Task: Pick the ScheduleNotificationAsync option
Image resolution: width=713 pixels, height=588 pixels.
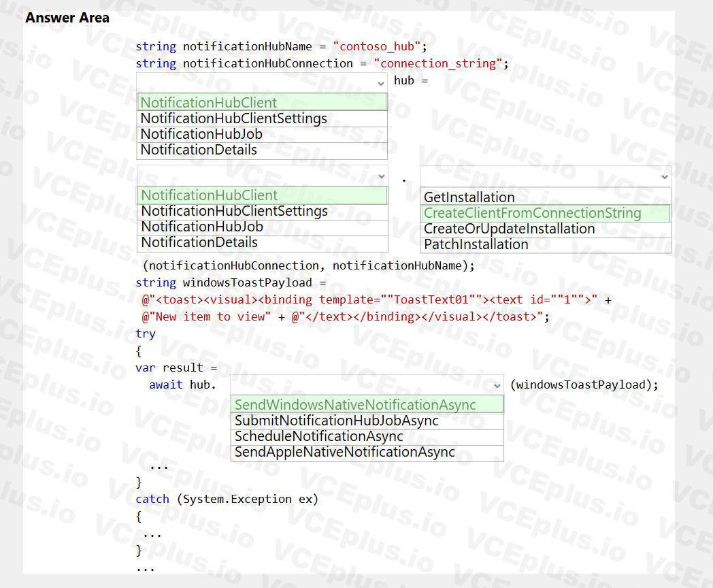Action: pyautogui.click(x=367, y=436)
